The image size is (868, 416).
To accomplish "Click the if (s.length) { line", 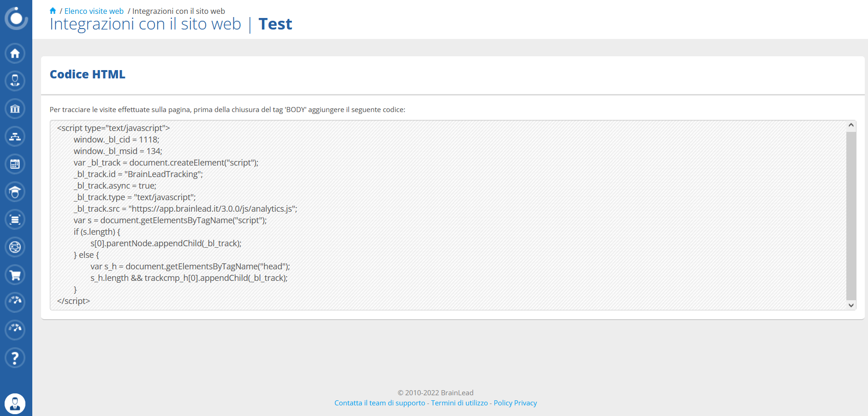I will 97,232.
